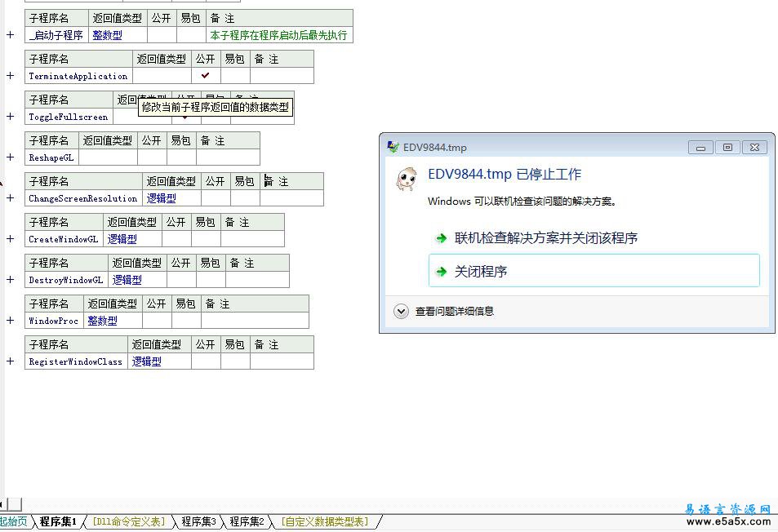Maximize the EDV9844.tmp dialog window
This screenshot has width=778, height=532.
(x=727, y=148)
